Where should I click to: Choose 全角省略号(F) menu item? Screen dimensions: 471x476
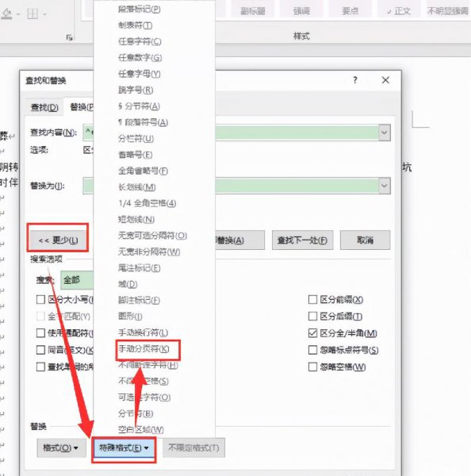[143, 171]
